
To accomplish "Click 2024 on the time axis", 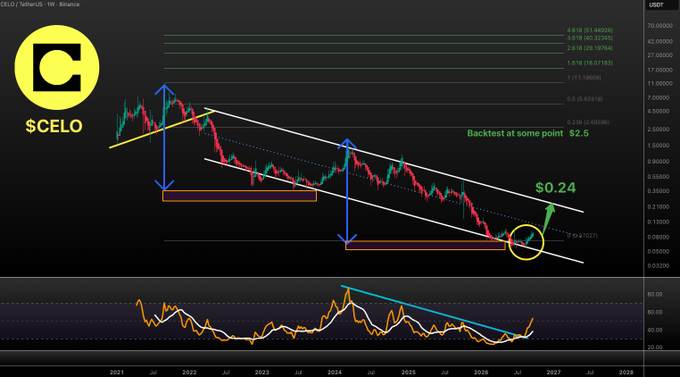I will pyautogui.click(x=334, y=372).
